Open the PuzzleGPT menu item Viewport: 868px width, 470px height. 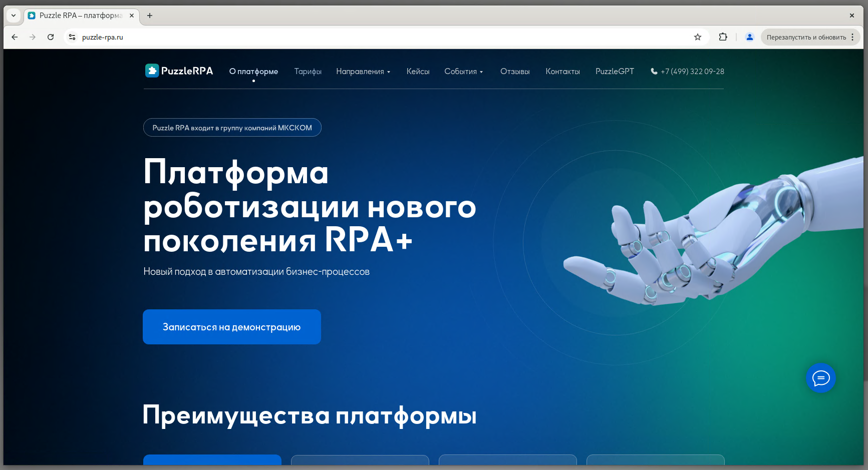615,72
